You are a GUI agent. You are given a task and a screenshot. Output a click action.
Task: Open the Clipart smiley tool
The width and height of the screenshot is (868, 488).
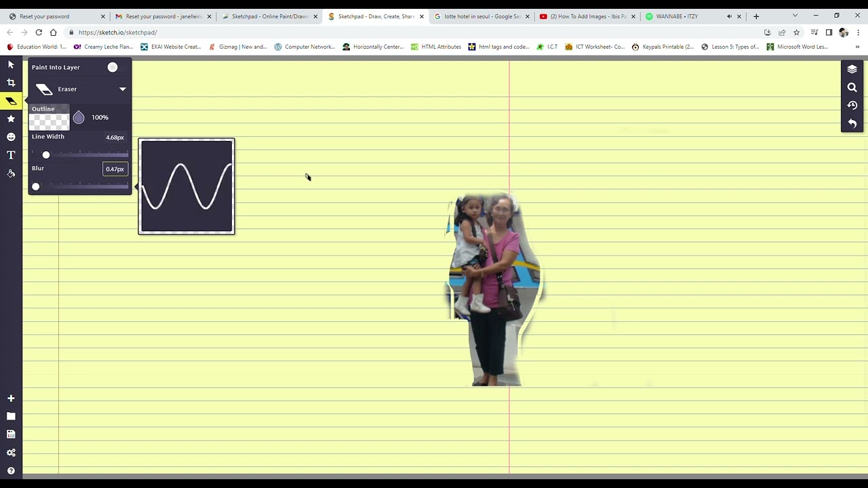coord(11,137)
